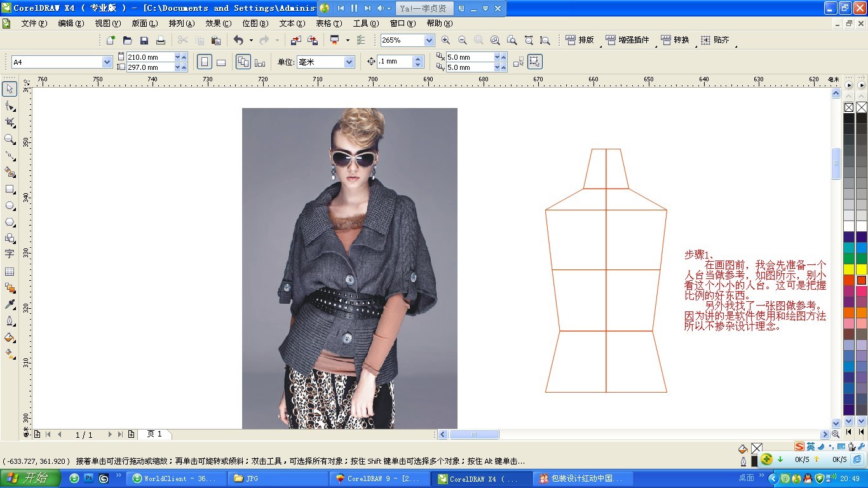Open the 位图 menu
Viewport: 868px width, 488px height.
pos(255,24)
